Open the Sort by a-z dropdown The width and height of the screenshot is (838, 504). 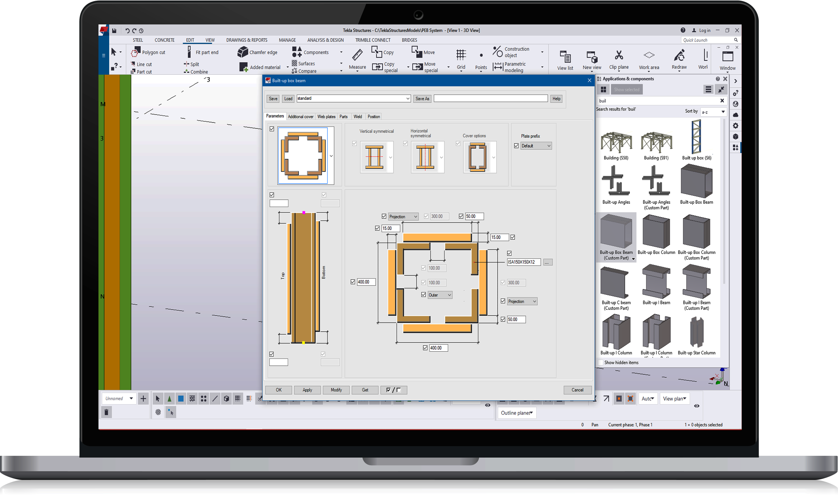pos(713,112)
